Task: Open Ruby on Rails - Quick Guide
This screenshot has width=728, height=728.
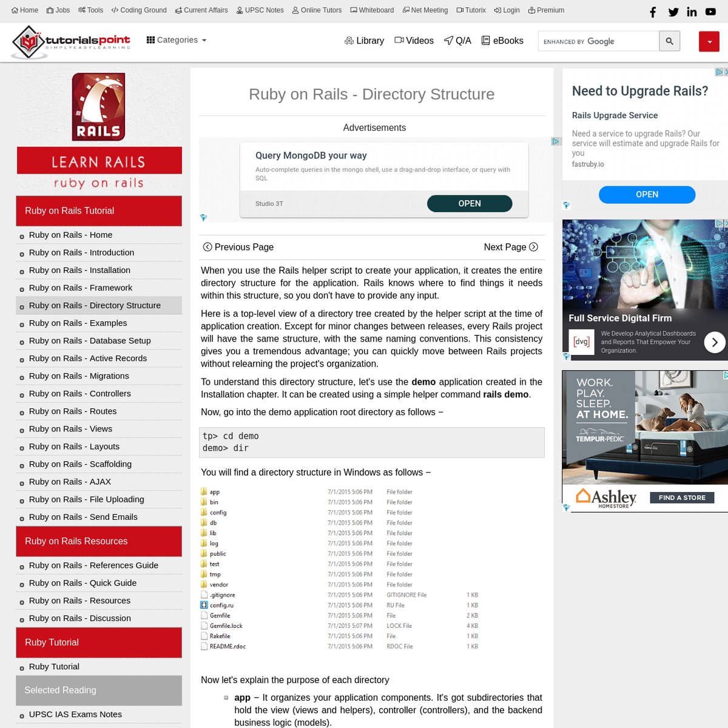Action: click(83, 582)
